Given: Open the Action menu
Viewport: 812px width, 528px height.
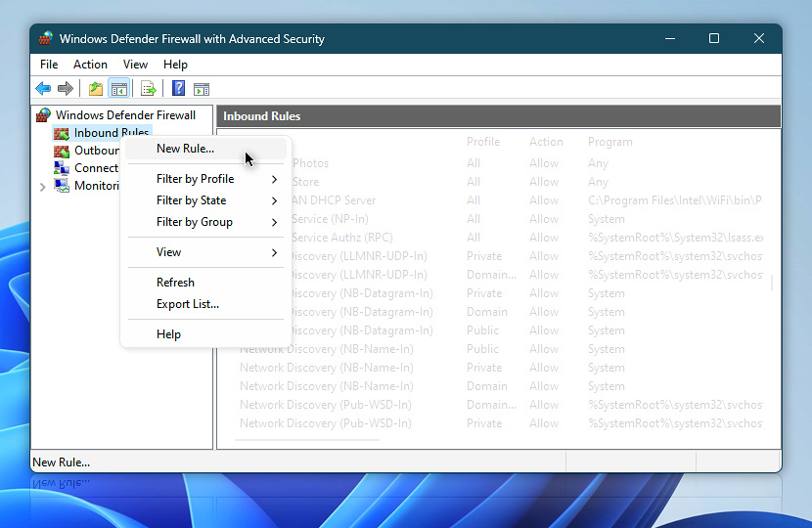Looking at the screenshot, I should point(90,65).
